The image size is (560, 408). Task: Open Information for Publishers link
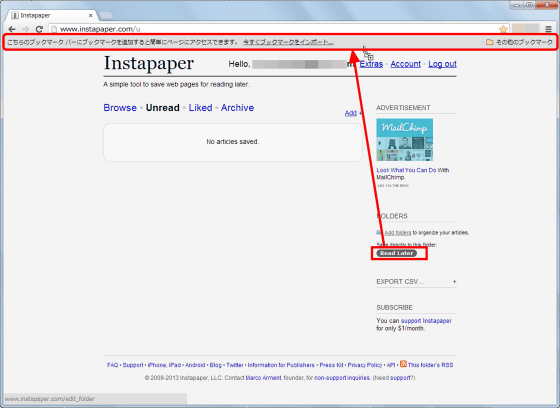click(281, 365)
